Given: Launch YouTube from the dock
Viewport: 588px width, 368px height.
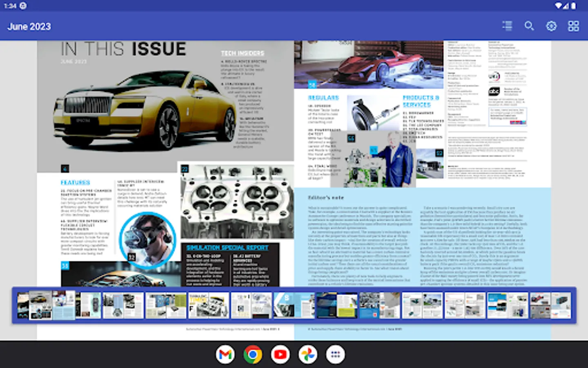Looking at the screenshot, I should [x=280, y=355].
